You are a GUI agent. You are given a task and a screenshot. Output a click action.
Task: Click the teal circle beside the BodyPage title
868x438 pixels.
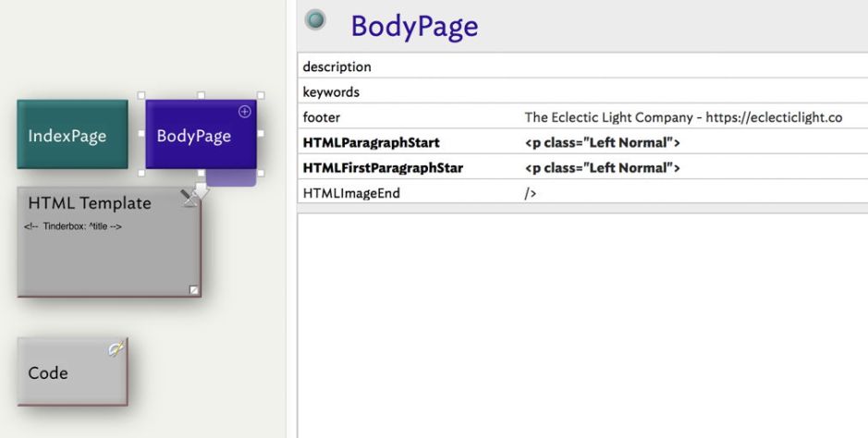pos(316,20)
